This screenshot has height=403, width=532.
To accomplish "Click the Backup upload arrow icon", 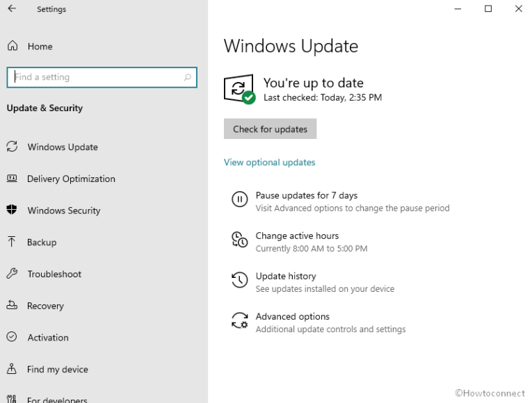I will coord(12,241).
